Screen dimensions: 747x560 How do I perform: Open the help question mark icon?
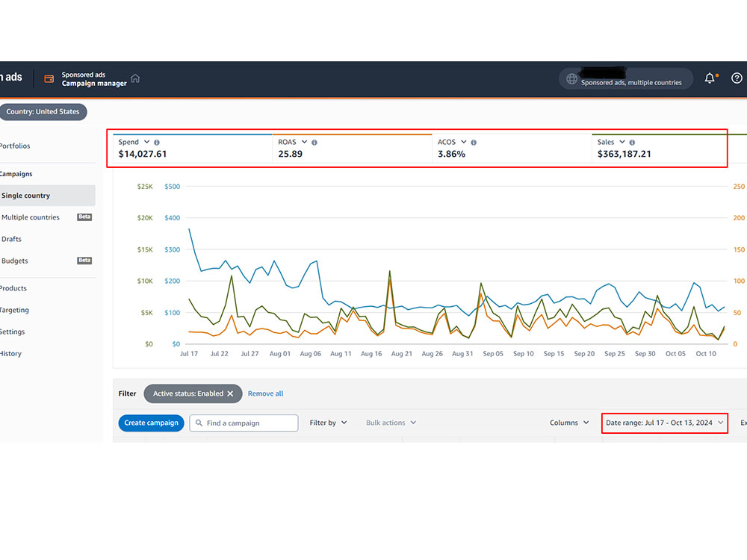click(x=737, y=78)
